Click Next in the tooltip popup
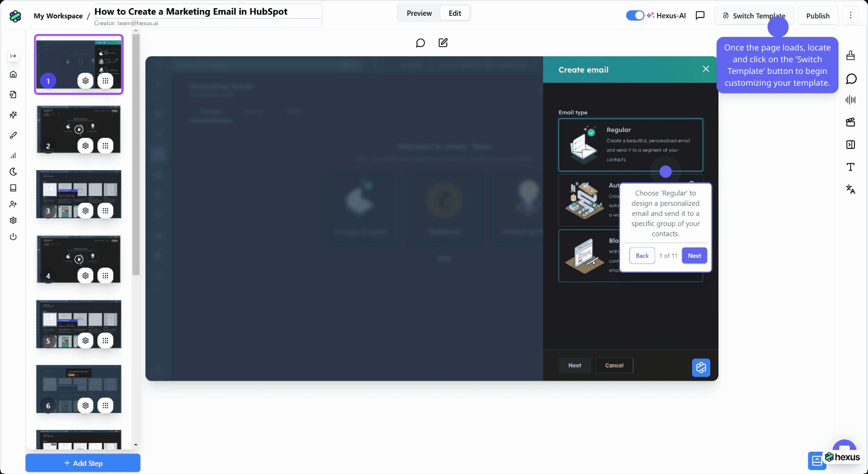Screen dimensions: 868x474 point(694,256)
